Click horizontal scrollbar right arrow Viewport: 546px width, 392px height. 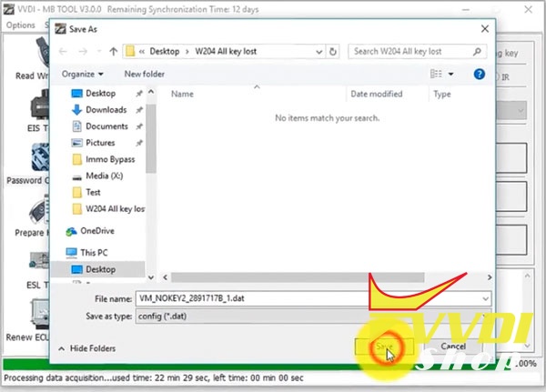click(x=490, y=277)
